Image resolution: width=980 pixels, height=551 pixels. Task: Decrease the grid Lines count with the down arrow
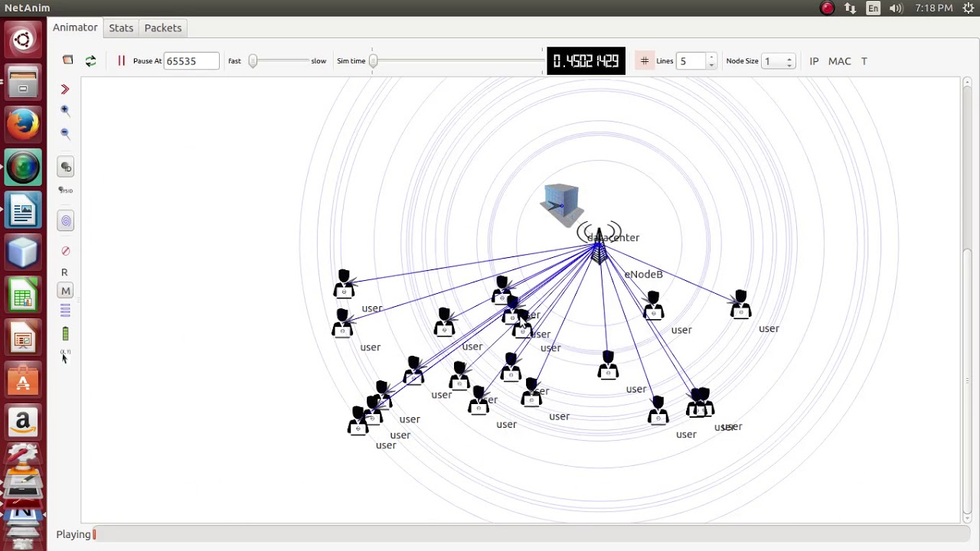coord(711,65)
